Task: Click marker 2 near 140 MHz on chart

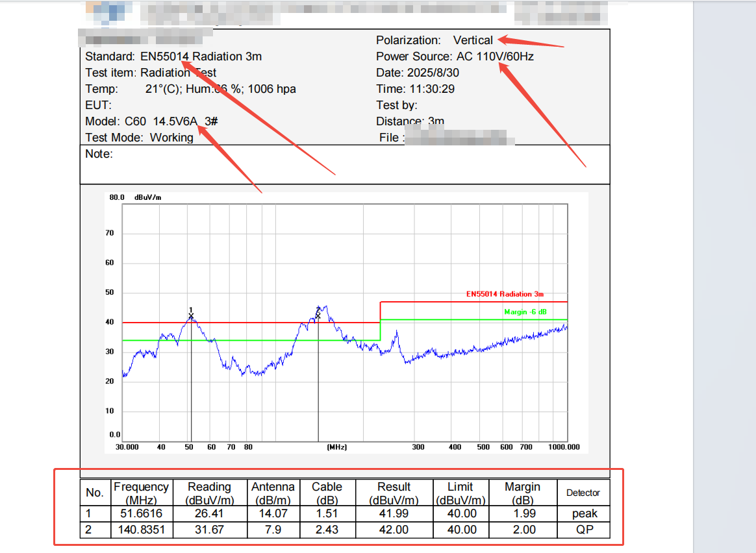Action: 318,315
